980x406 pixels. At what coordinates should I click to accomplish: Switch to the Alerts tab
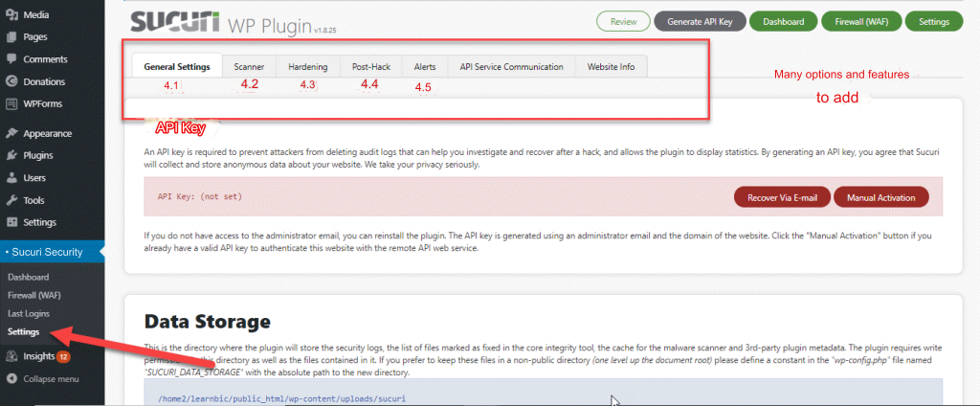click(425, 67)
